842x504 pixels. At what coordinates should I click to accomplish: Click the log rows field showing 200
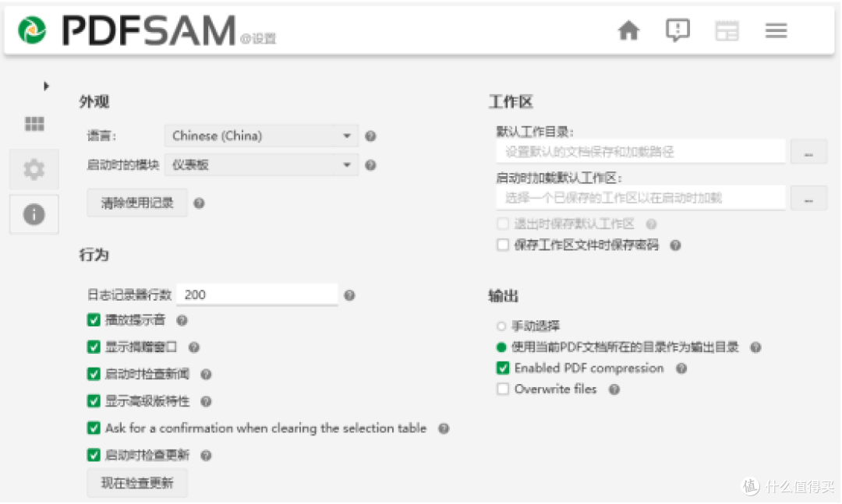click(257, 294)
